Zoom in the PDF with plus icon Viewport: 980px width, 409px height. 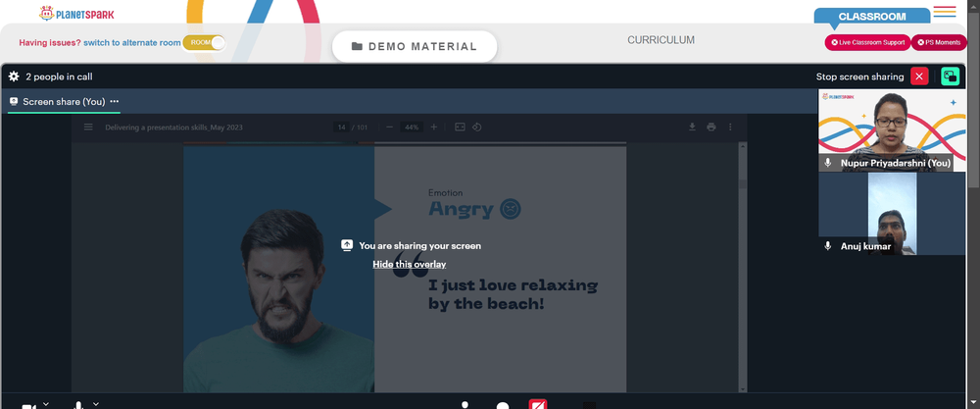click(434, 127)
